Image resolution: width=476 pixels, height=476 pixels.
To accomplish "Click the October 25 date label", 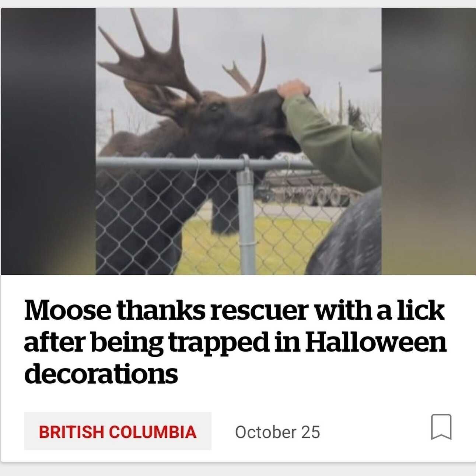I will point(277,432).
